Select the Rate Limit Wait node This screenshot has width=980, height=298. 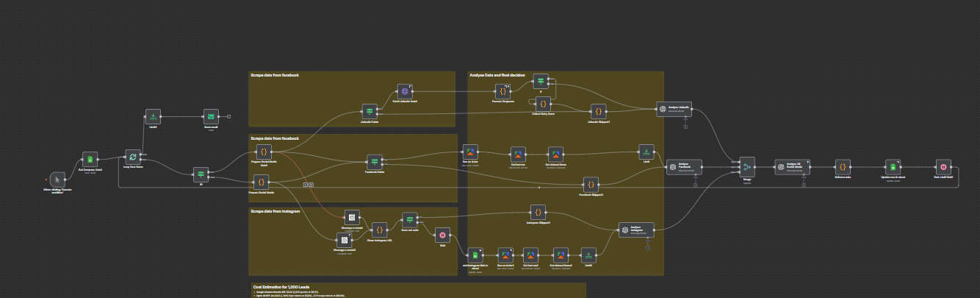click(942, 167)
